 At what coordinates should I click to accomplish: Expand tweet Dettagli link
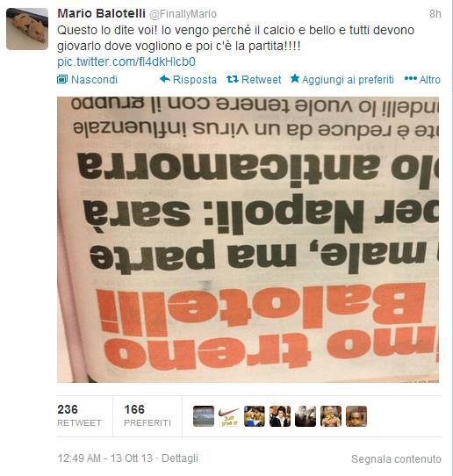point(180,458)
